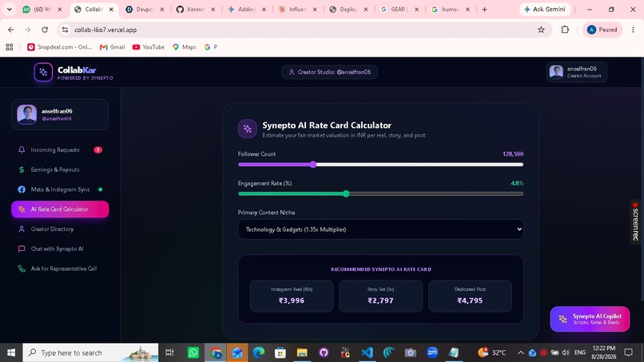Bookmark this page with star icon

541,30
